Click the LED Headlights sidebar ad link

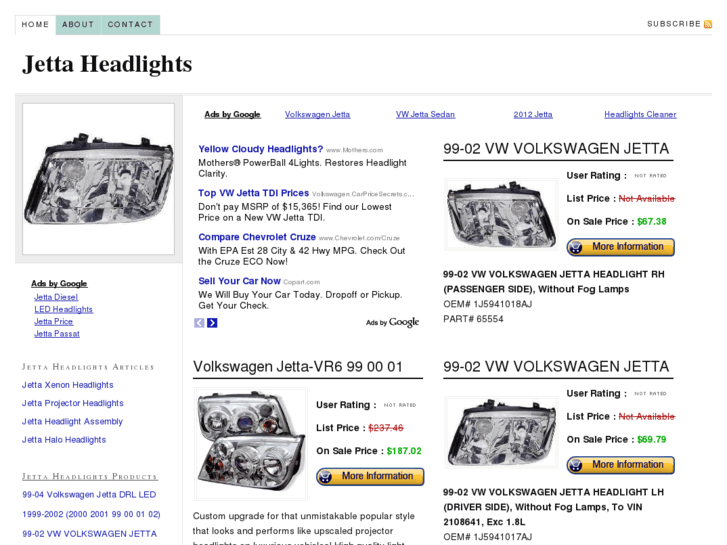[64, 309]
